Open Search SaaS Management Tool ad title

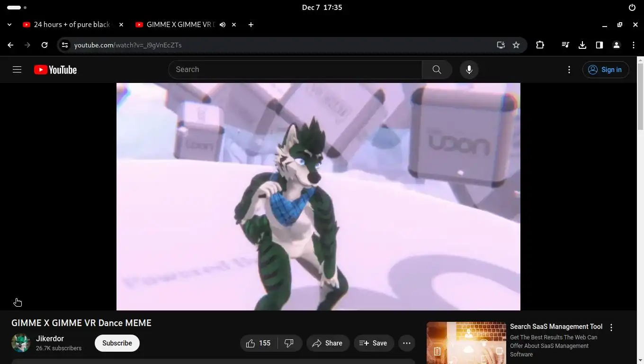coord(556,327)
